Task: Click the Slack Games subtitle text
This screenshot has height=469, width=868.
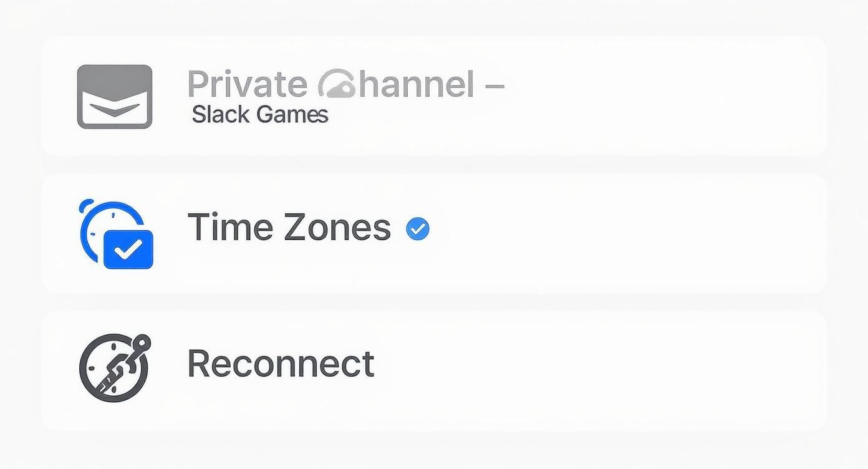Action: click(259, 114)
